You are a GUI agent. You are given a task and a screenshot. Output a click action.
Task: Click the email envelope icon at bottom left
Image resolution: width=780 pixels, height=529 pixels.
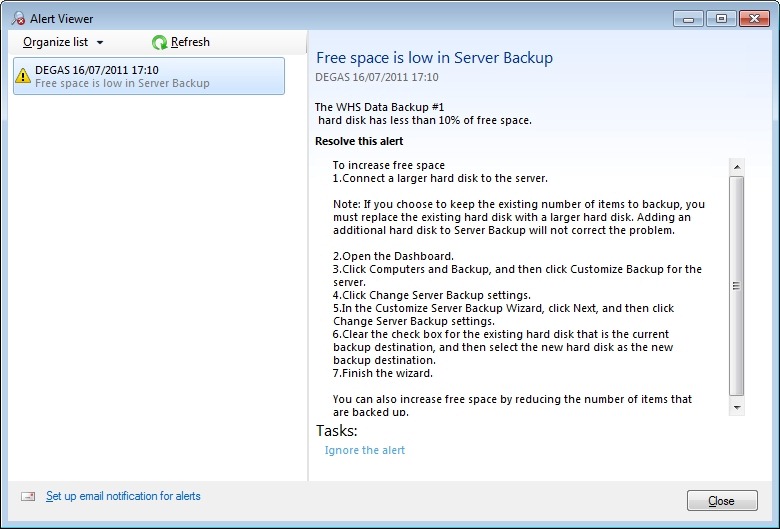pos(28,496)
